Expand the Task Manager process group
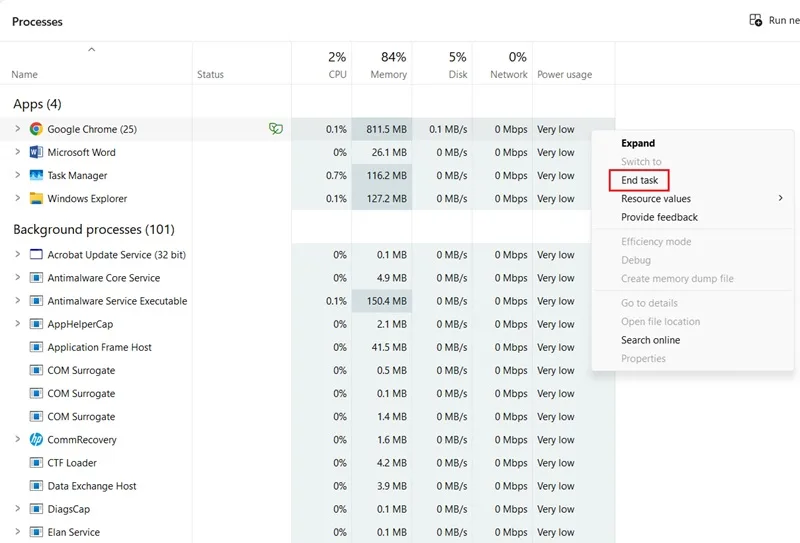 [17, 175]
